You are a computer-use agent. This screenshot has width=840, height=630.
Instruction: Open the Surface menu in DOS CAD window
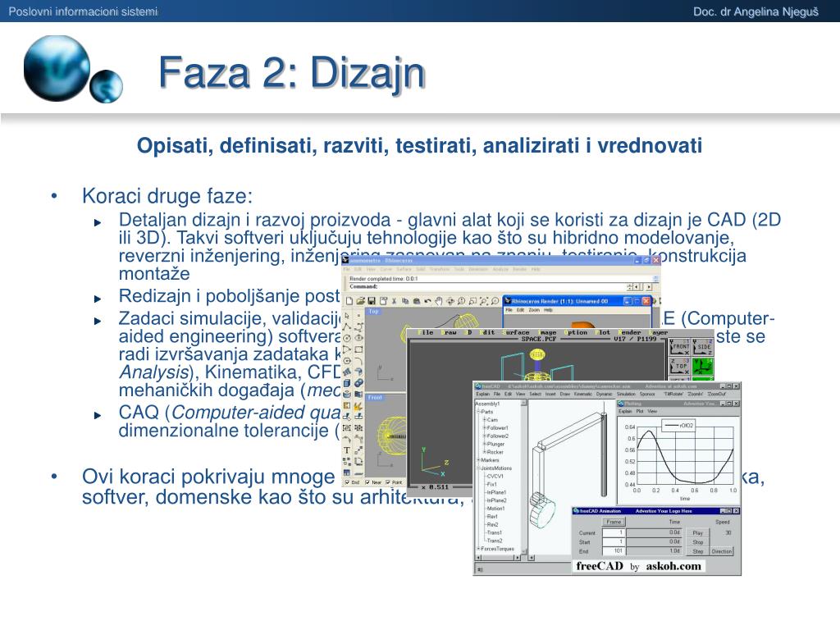tap(516, 332)
